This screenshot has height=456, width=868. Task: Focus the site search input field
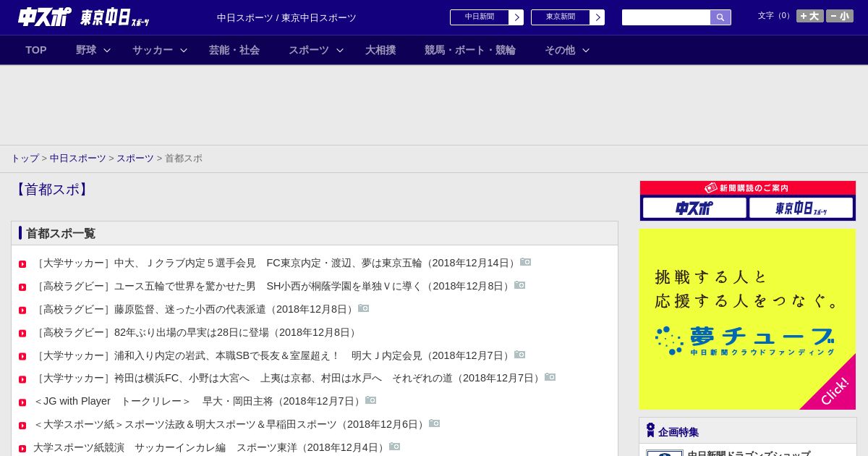(666, 17)
